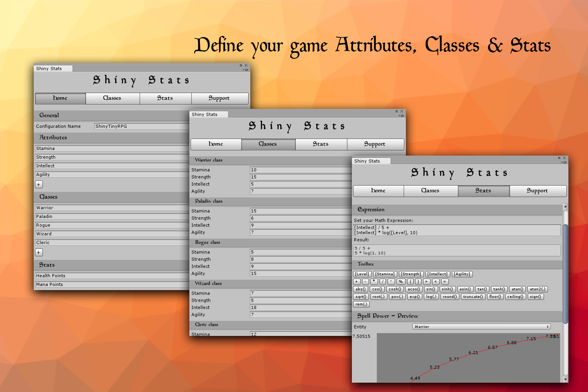Screen dimensions: 588x392
Task: Click the caret exponent operator button
Action: (391, 282)
